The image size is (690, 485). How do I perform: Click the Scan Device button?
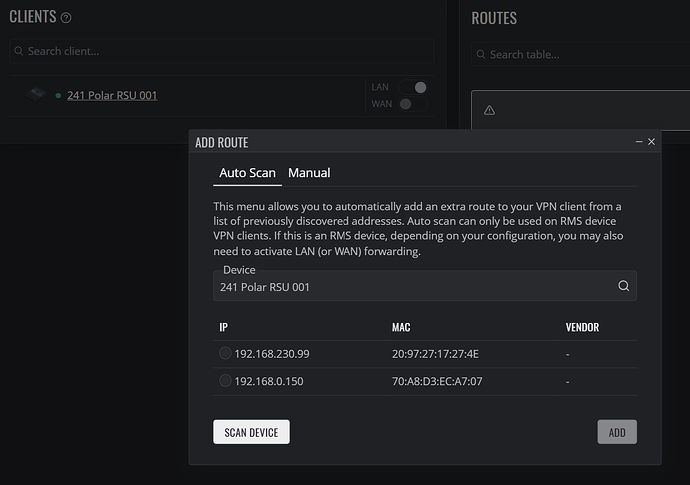[251, 432]
